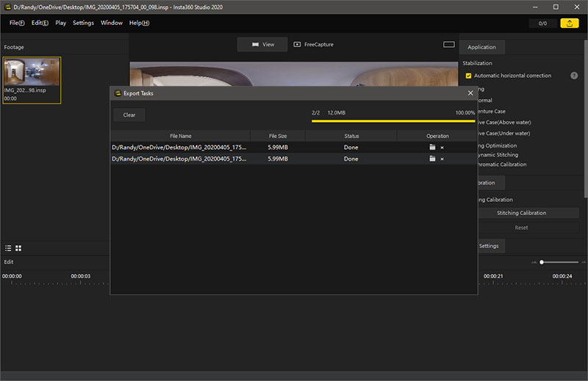Open the File menu
Screen dimensions: 588x381
(17, 23)
